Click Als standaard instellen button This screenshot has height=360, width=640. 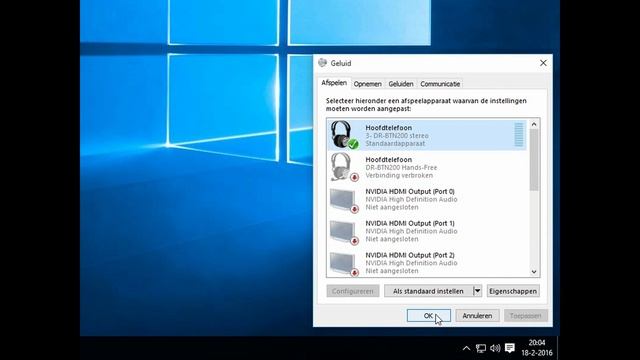pyautogui.click(x=428, y=291)
